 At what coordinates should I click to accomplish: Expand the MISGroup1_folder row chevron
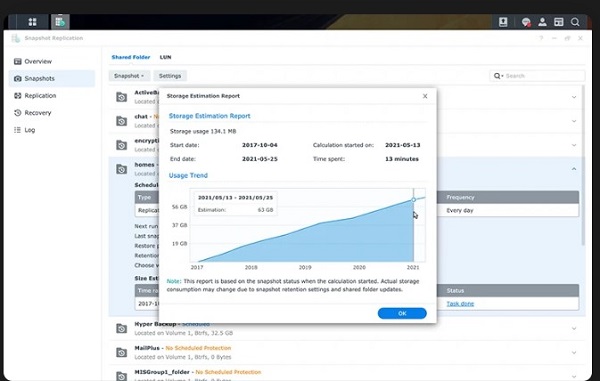coord(574,376)
